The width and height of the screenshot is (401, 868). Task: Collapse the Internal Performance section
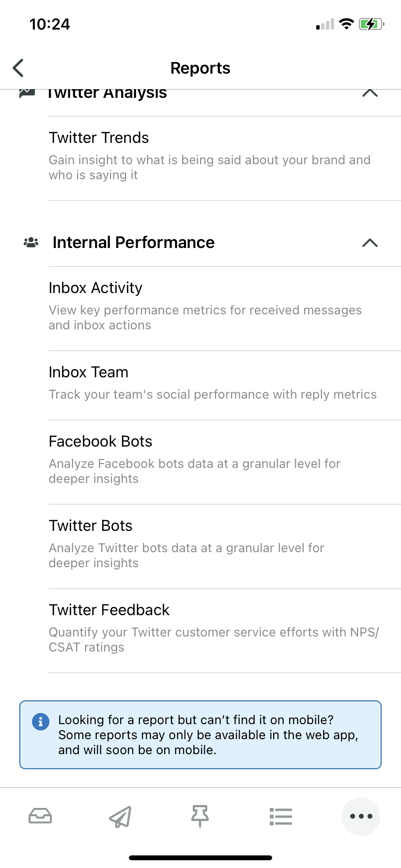click(370, 244)
